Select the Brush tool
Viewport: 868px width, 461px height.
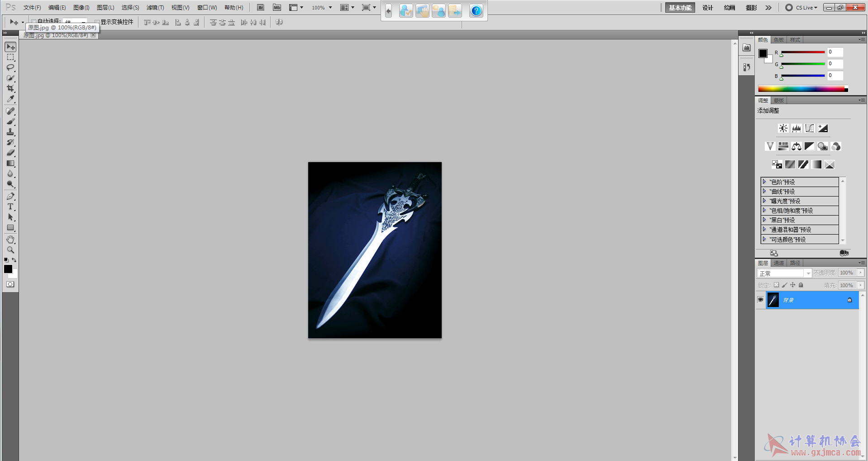pyautogui.click(x=10, y=121)
